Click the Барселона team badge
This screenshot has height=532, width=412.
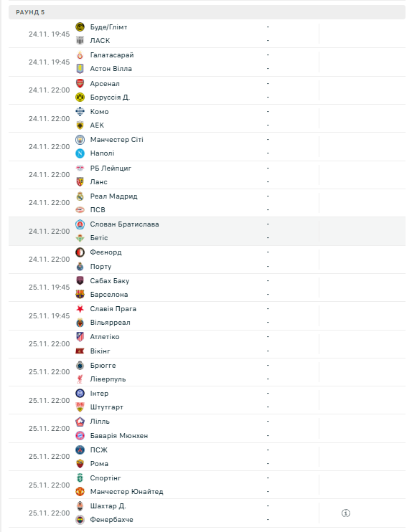click(80, 294)
